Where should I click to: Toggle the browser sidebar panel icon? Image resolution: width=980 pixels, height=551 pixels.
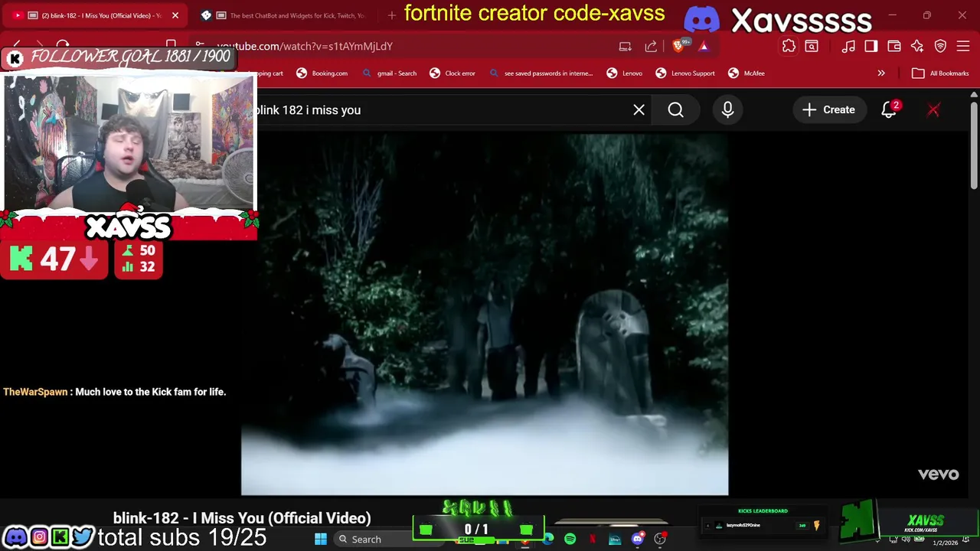click(871, 46)
